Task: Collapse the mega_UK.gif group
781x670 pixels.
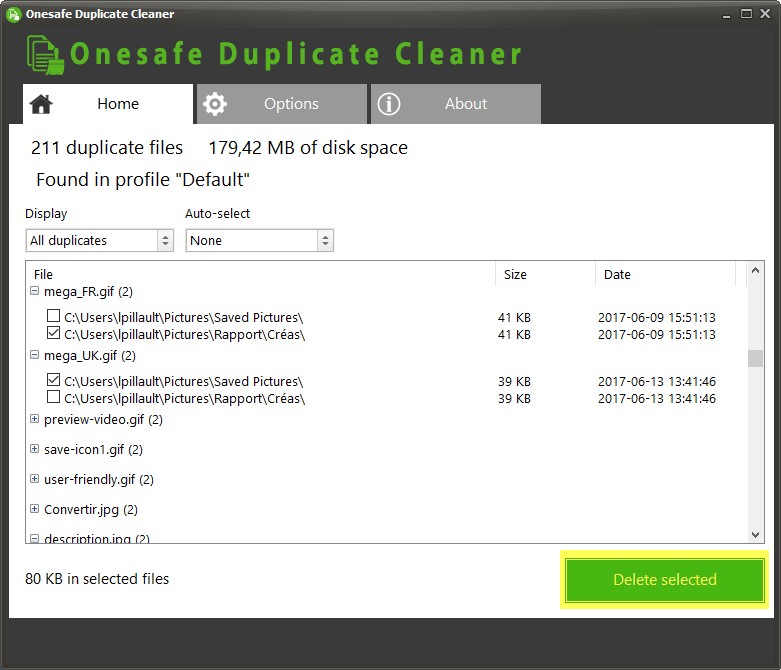Action: coord(34,355)
